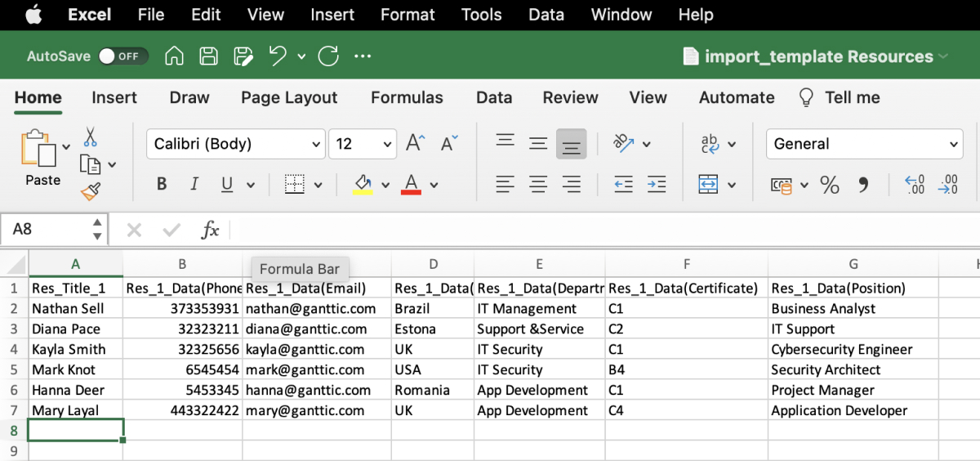The image size is (980, 461).
Task: Open the General number format dropdown
Action: pos(865,144)
